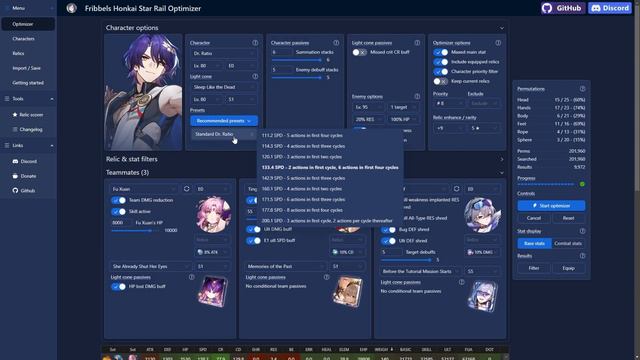Viewport: 640px width, 360px height.
Task: Open Optimizer options help icon
Action: tap(498, 42)
